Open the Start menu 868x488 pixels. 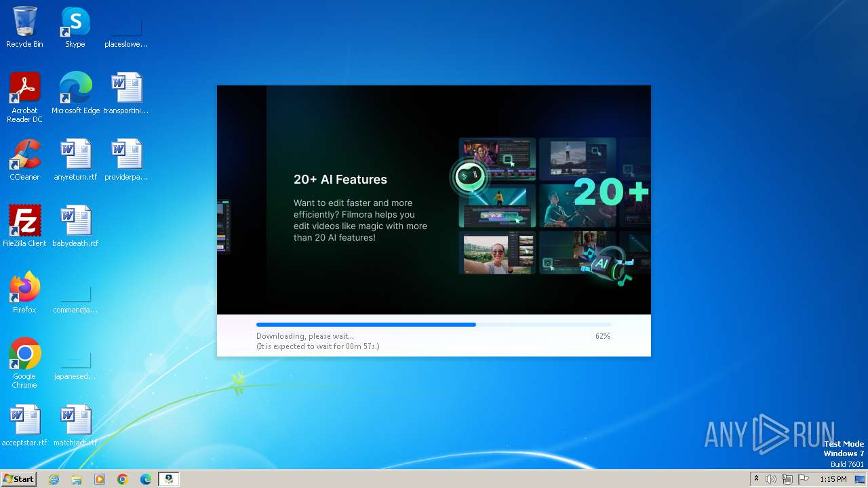click(18, 479)
